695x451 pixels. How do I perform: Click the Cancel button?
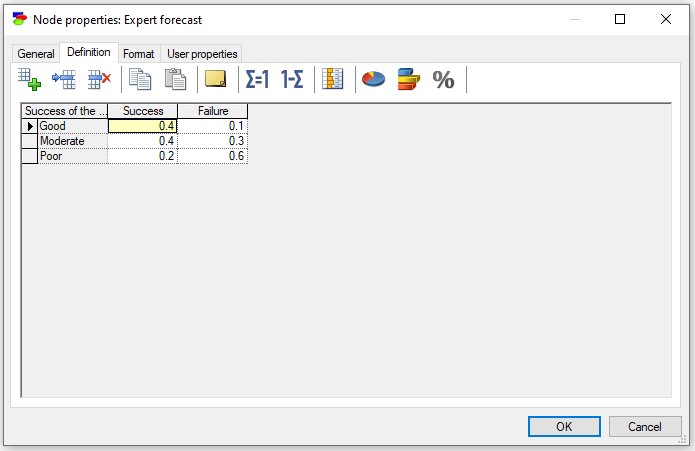645,427
